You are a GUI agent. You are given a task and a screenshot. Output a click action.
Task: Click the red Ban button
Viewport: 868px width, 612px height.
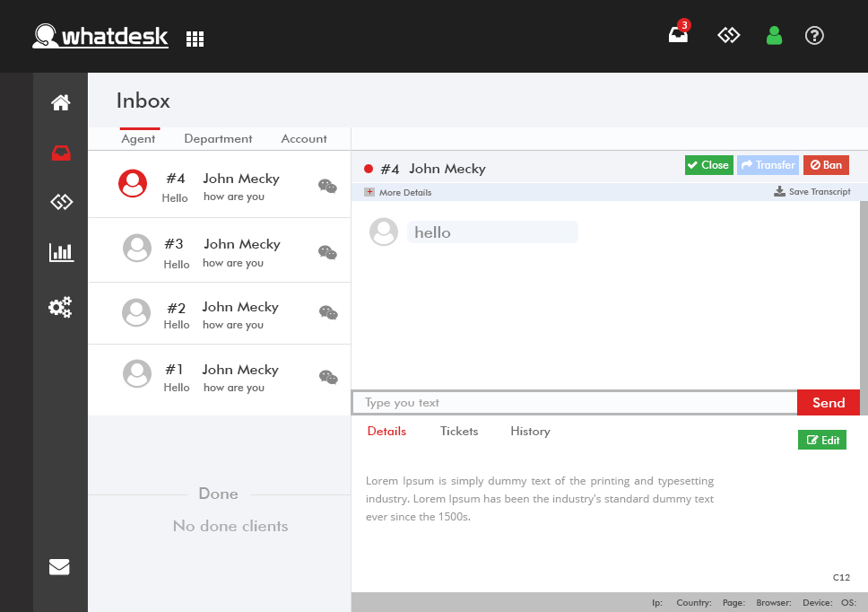pyautogui.click(x=826, y=165)
